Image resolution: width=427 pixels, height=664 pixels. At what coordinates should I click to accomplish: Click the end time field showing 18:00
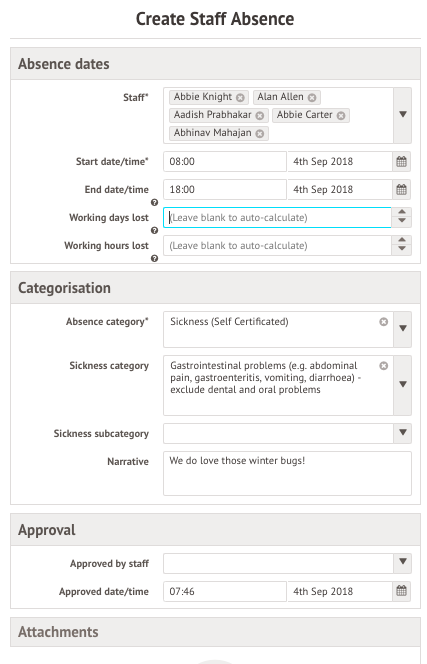tap(225, 189)
